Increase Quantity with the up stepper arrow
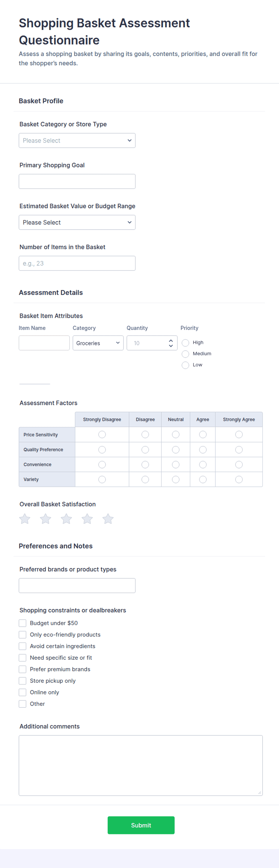The width and height of the screenshot is (279, 868). point(171,341)
